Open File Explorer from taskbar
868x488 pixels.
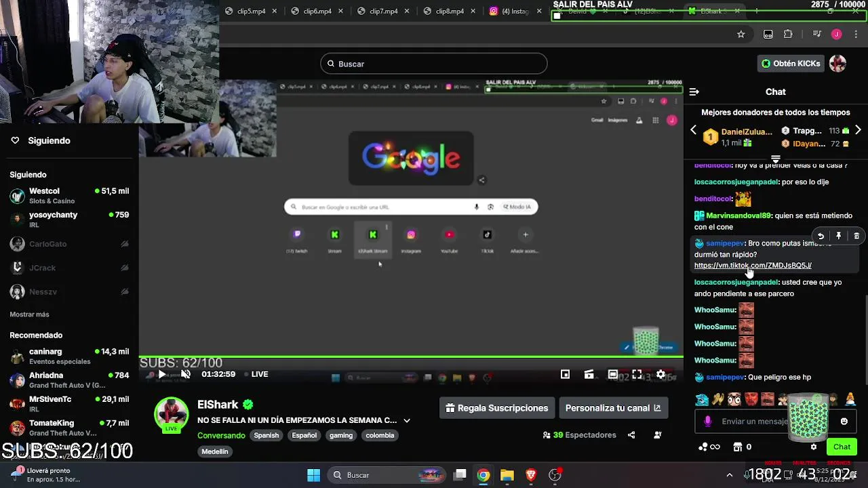click(x=507, y=475)
